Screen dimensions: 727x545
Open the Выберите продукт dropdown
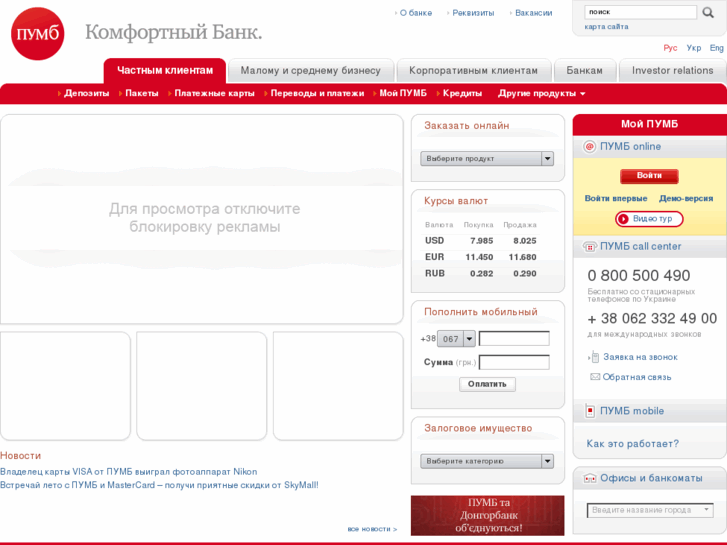[487, 158]
